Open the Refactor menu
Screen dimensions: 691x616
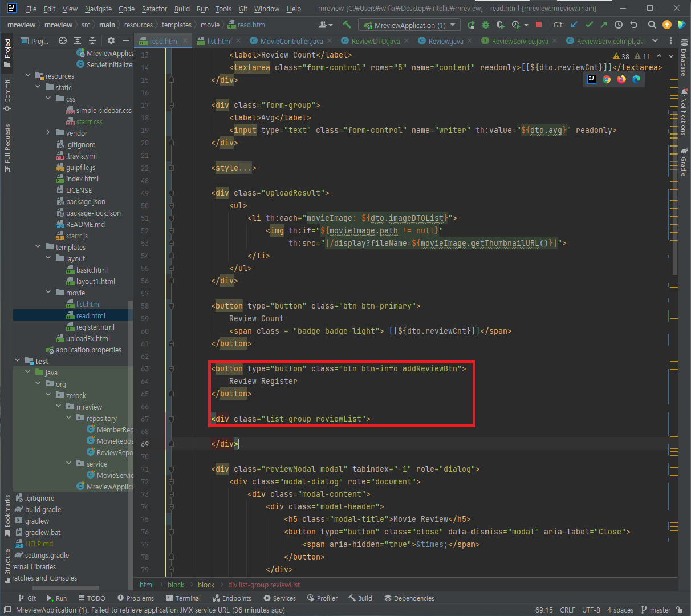(x=155, y=9)
